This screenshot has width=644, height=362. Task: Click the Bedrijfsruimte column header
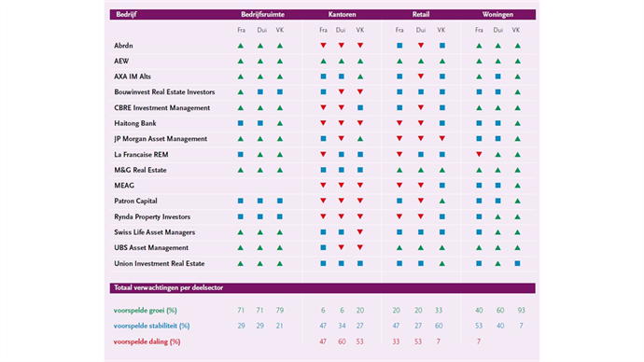[262, 14]
